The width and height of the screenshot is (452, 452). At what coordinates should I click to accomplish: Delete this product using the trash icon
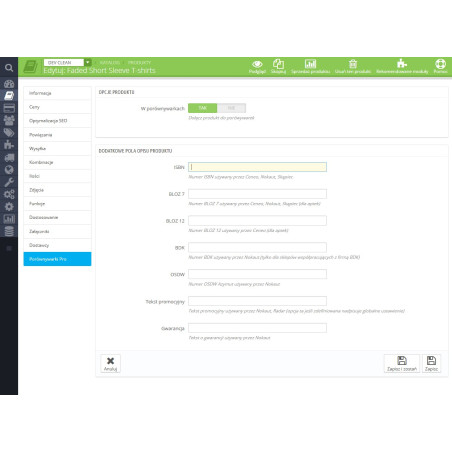point(353,64)
